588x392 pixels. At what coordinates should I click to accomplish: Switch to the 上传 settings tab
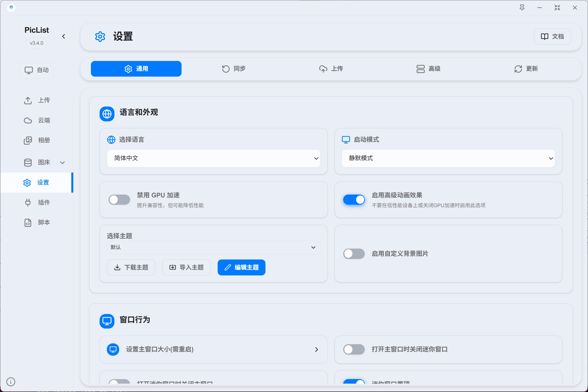331,69
